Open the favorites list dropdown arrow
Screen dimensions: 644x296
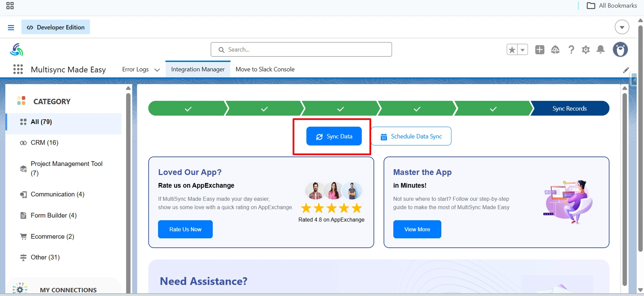(523, 50)
